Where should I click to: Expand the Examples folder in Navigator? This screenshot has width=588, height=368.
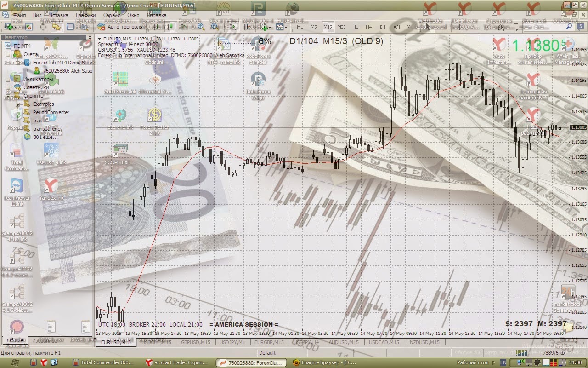coord(17,104)
